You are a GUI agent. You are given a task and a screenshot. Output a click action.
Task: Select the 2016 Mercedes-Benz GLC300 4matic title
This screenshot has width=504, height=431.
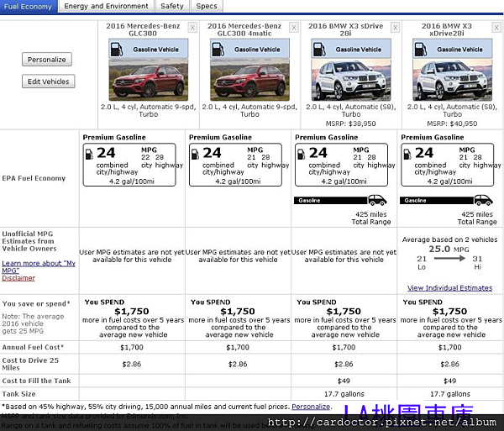(x=244, y=29)
